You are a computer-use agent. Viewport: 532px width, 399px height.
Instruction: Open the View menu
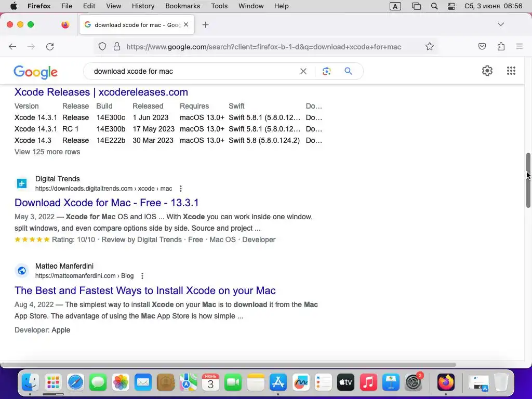[x=113, y=6]
